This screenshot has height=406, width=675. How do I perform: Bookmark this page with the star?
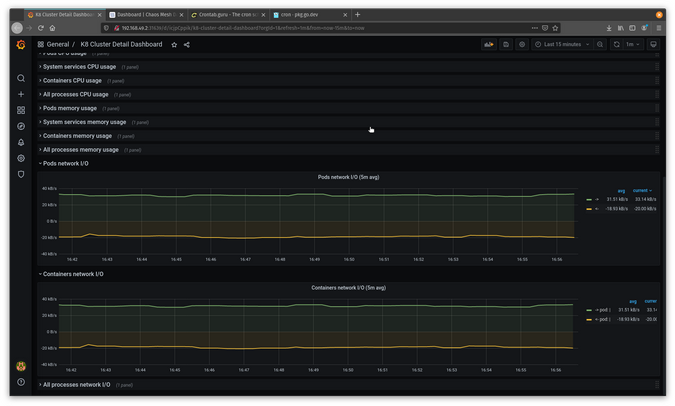coord(555,28)
